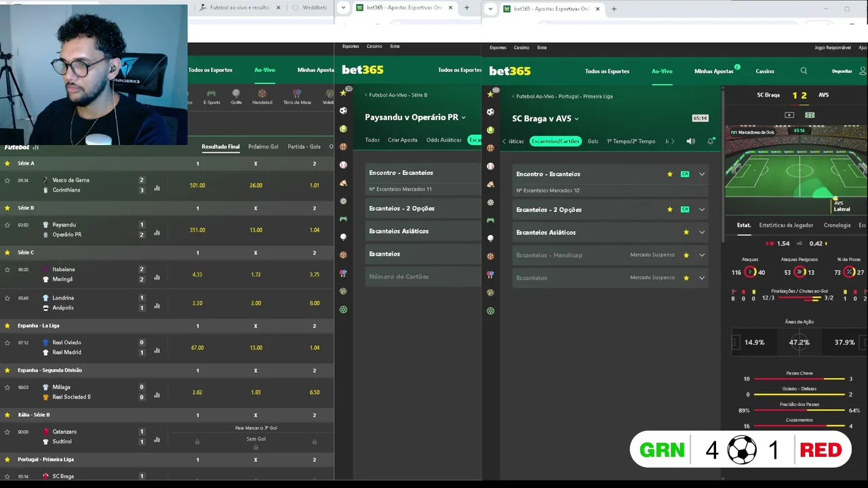
Task: Toggle favorite star on Série A league header
Action: 7,163
